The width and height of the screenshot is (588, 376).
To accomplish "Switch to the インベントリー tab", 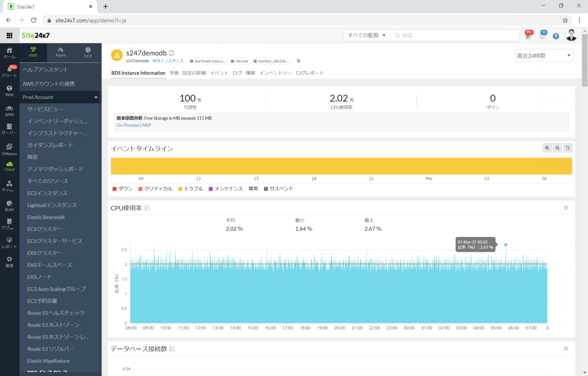I will point(275,73).
